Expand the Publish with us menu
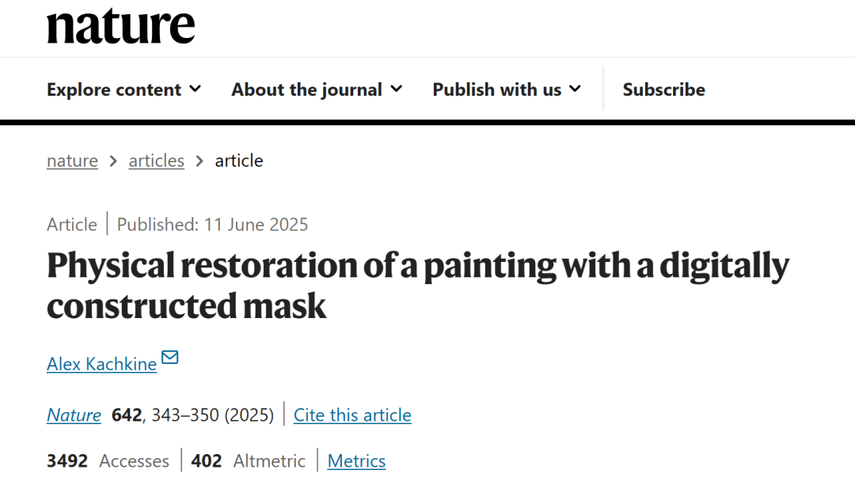Screen dimensions: 855x504 coord(507,89)
